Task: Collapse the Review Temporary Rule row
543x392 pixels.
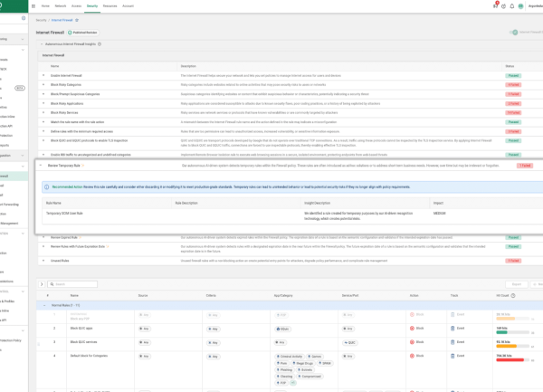Action: (41, 165)
